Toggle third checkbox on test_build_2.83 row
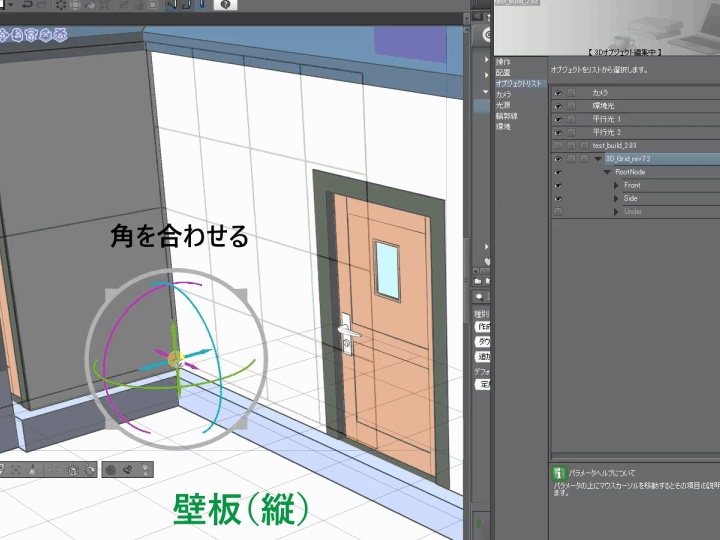 click(584, 146)
